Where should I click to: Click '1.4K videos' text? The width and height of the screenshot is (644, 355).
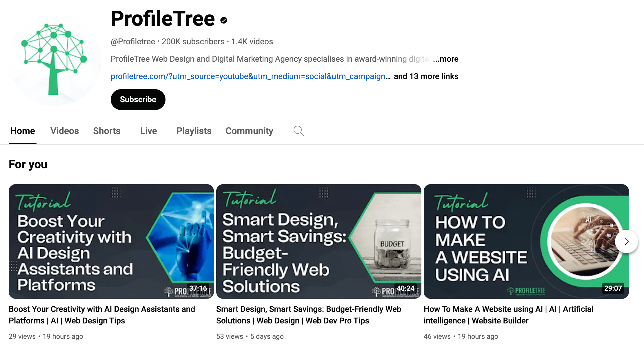click(x=252, y=42)
